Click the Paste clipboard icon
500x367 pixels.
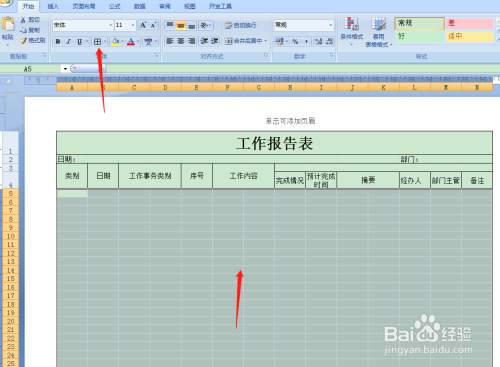[x=8, y=25]
